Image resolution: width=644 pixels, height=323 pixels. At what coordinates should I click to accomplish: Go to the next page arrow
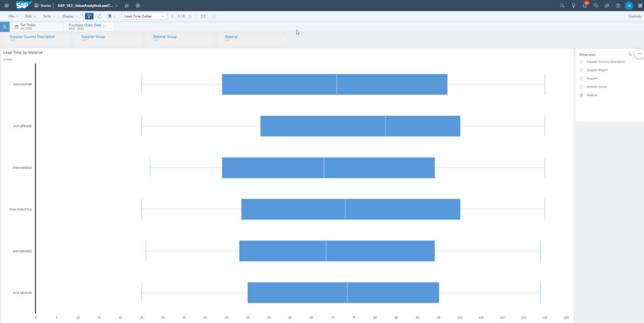pyautogui.click(x=190, y=16)
